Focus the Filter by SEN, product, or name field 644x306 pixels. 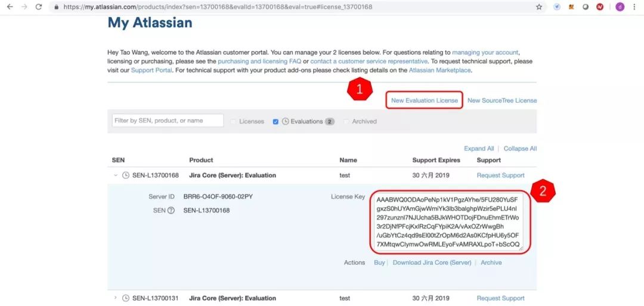click(x=168, y=120)
